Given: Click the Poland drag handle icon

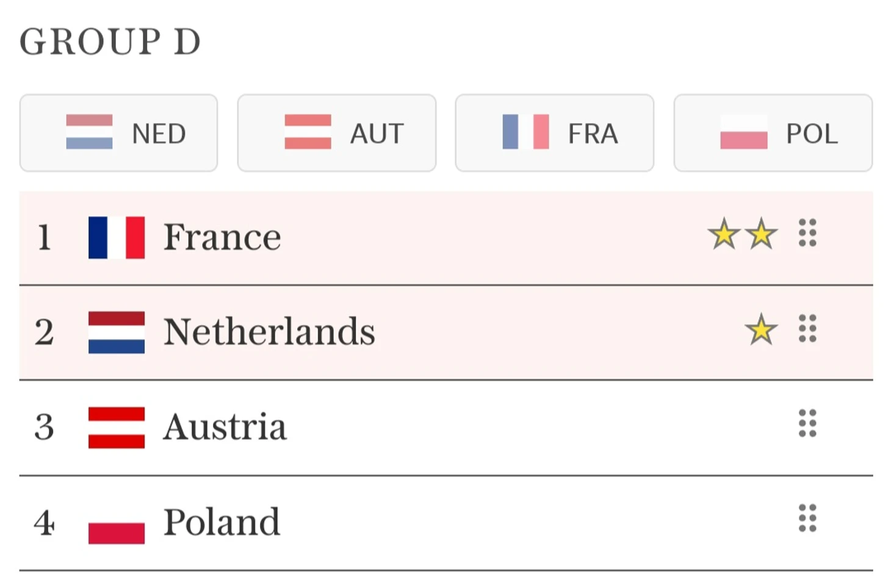Looking at the screenshot, I should coord(807,519).
